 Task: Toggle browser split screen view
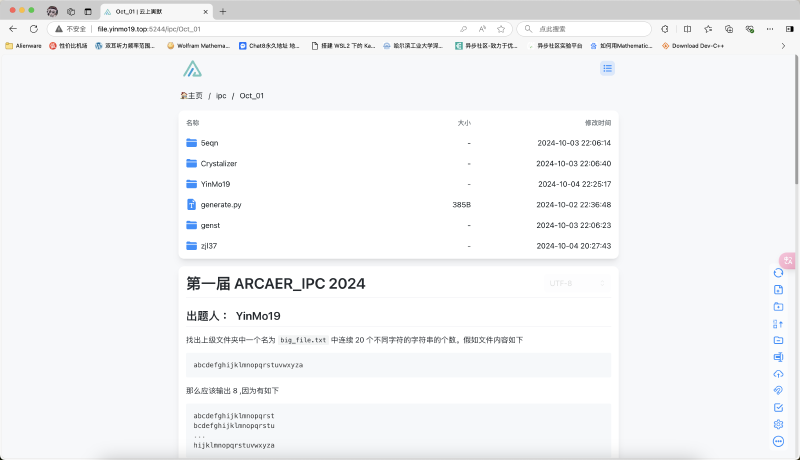[687, 29]
